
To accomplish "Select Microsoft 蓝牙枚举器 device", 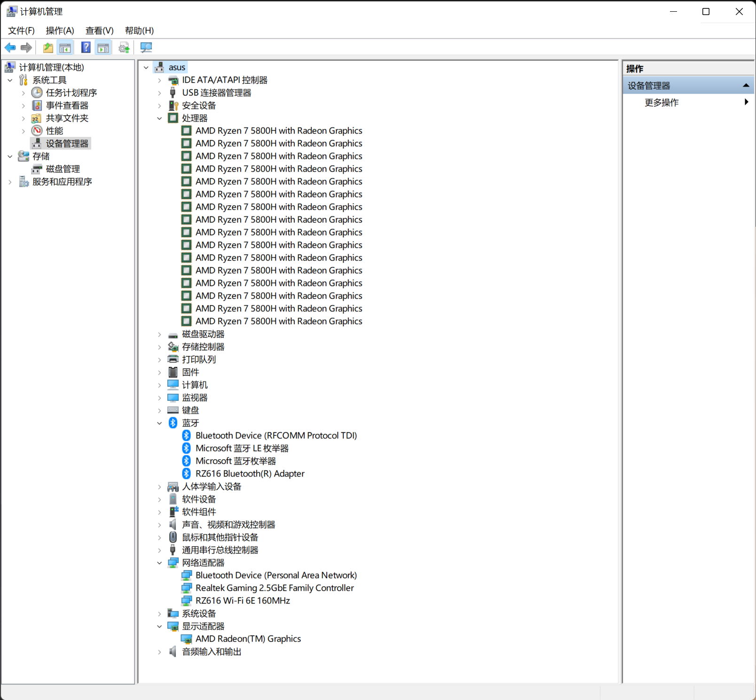I will click(236, 461).
